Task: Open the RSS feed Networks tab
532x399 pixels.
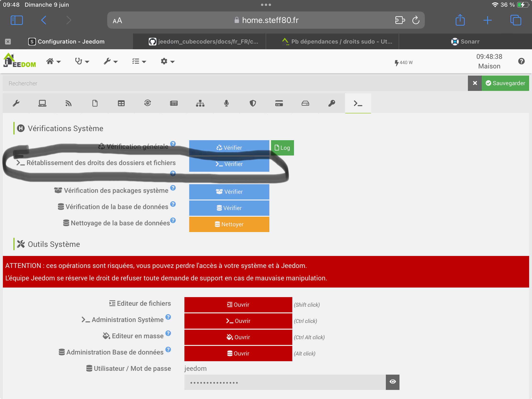Action: click(69, 103)
